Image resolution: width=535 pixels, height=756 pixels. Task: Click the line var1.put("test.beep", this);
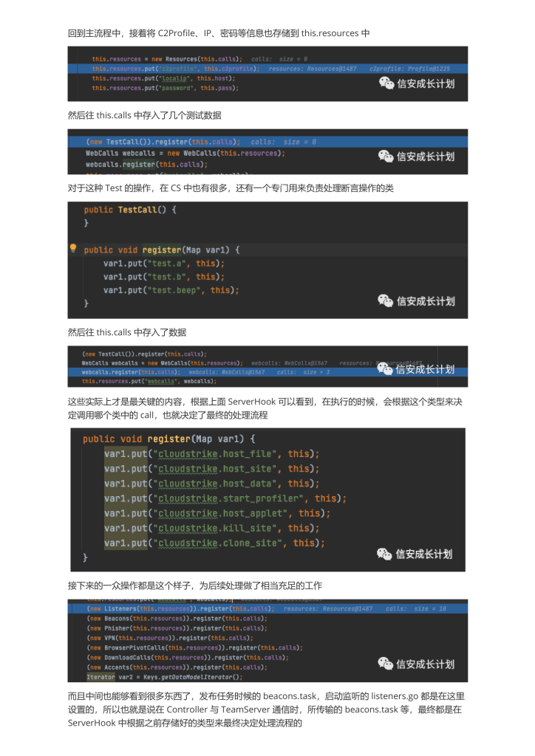[171, 290]
